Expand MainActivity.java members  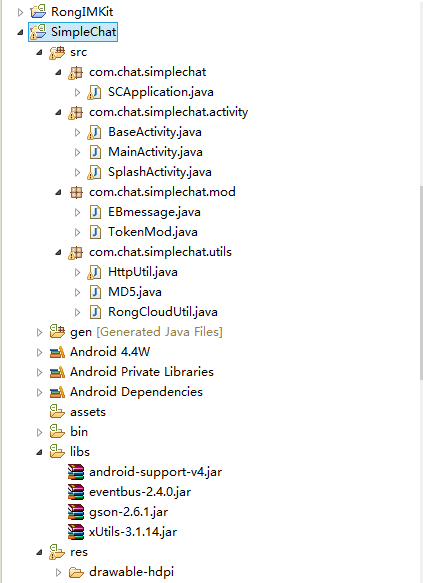coord(77,152)
